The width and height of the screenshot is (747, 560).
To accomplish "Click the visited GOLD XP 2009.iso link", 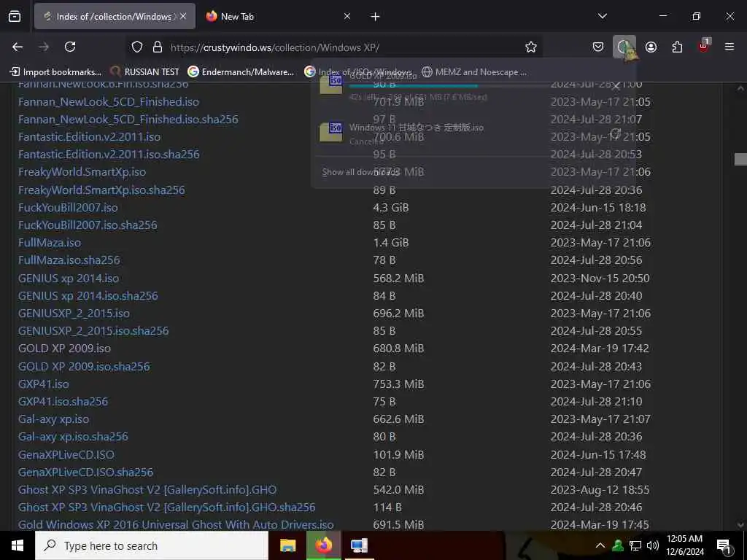I will (x=64, y=349).
